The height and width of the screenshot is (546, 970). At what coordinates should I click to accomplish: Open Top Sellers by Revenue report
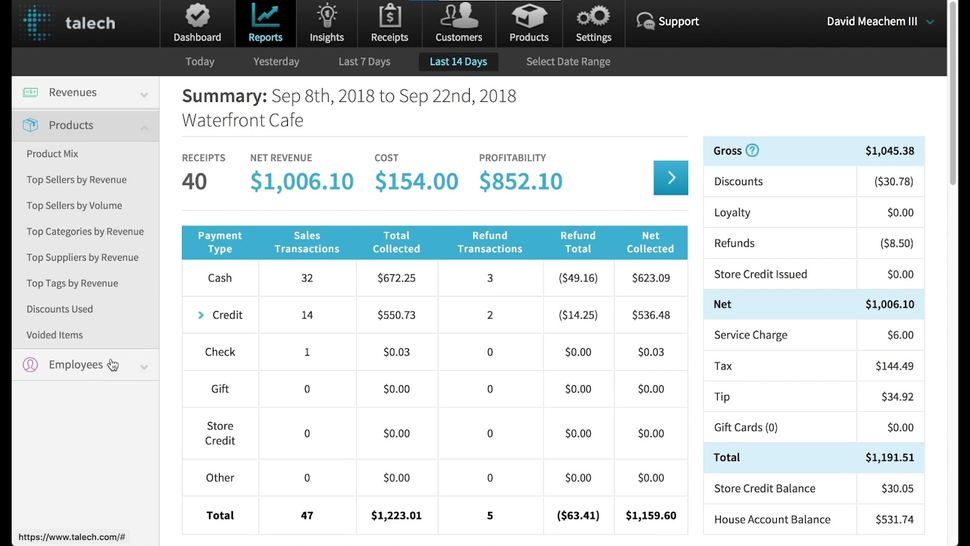76,180
